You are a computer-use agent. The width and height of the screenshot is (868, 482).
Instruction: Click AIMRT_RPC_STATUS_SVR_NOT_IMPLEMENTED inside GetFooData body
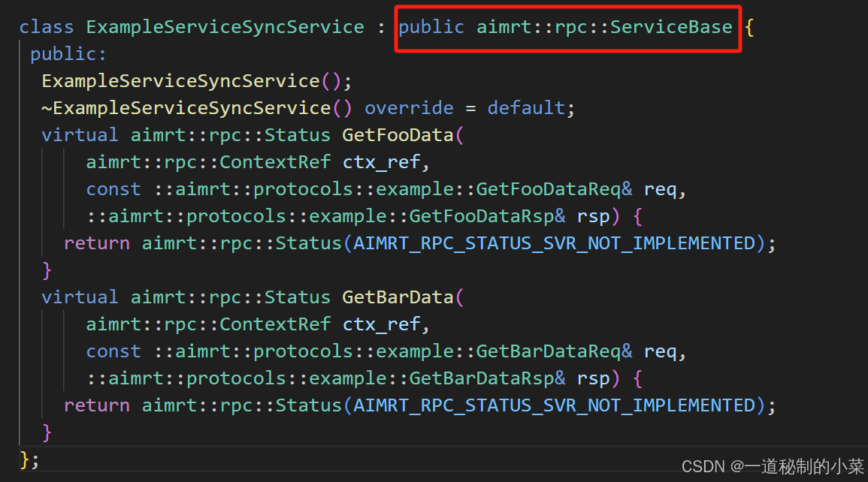pos(554,243)
